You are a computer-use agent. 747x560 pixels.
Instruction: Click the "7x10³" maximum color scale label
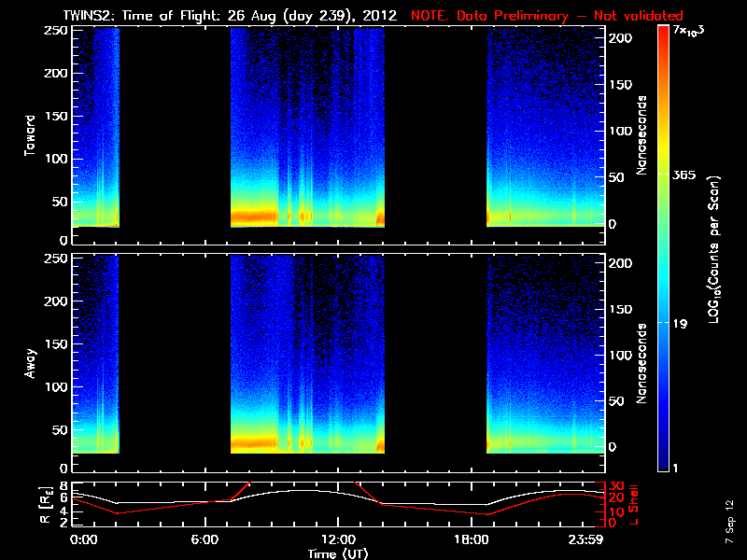point(693,33)
